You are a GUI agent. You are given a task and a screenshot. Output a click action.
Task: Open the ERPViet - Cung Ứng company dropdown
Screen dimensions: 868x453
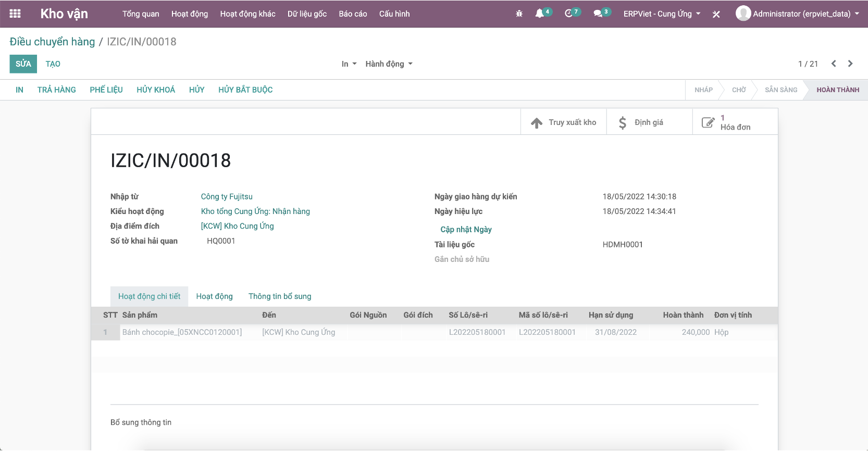(662, 14)
